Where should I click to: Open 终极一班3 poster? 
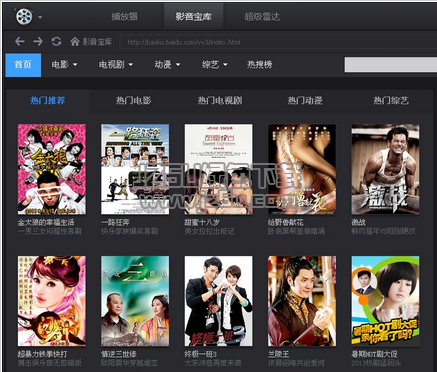point(219,301)
